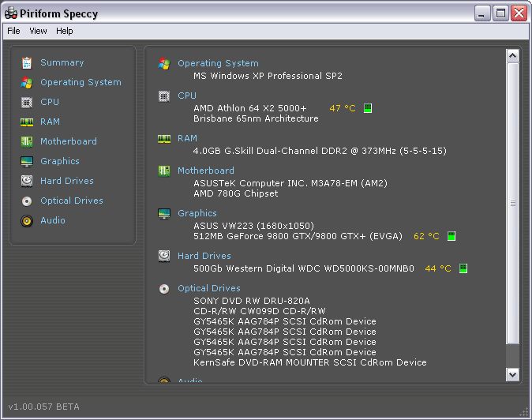Click the Hard Drives icon in sidebar
The image size is (532, 420).
(x=27, y=181)
